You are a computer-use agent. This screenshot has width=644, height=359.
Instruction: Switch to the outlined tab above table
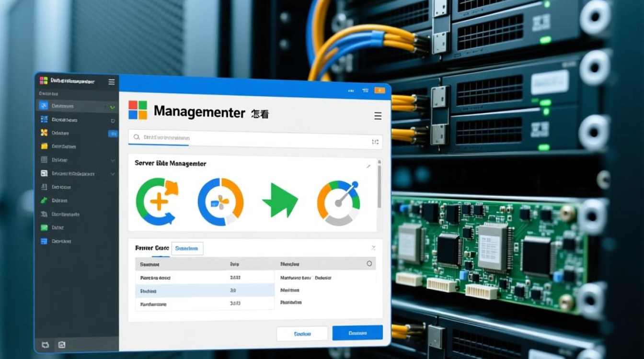[187, 248]
